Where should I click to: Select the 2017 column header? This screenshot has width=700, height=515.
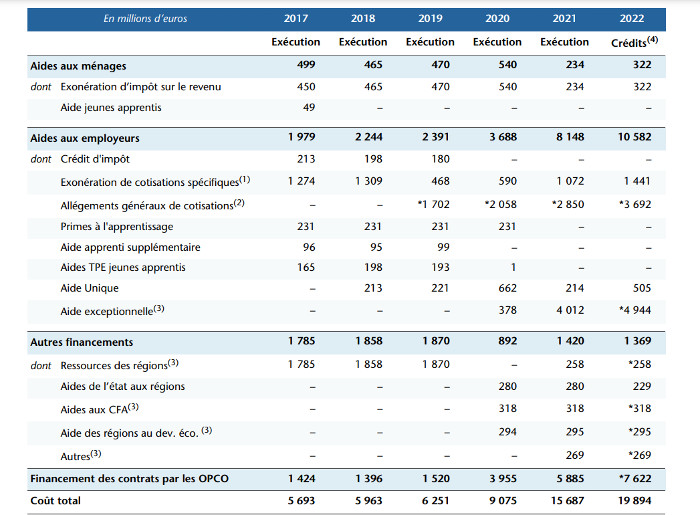(x=296, y=18)
